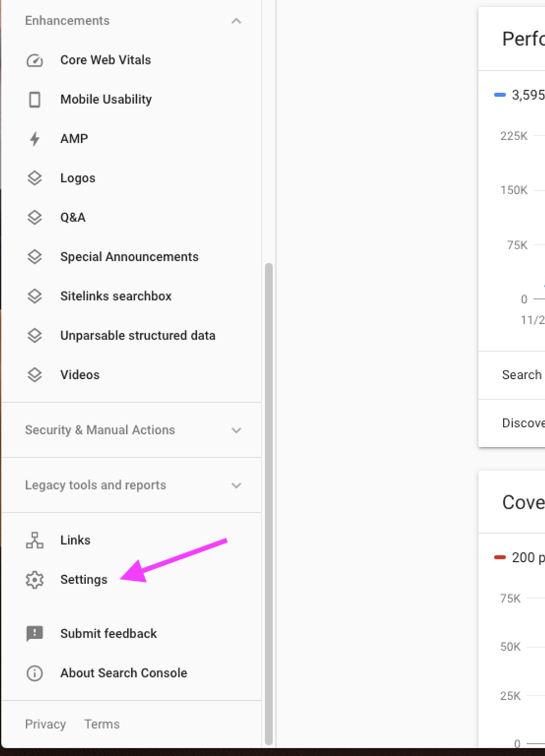Screen dimensions: 545x756
Task: Open Special Announcements report
Action: click(x=129, y=257)
